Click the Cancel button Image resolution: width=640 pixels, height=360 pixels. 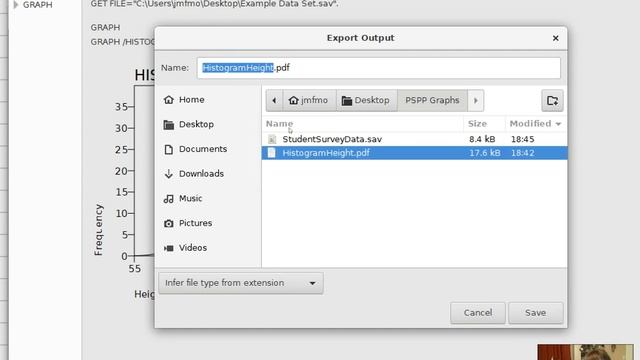478,313
